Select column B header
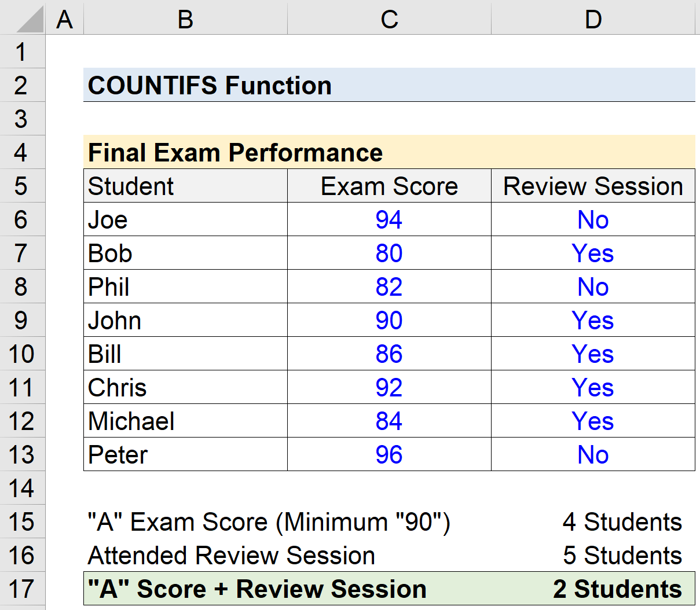Viewport: 700px width, 610px height. tap(185, 19)
